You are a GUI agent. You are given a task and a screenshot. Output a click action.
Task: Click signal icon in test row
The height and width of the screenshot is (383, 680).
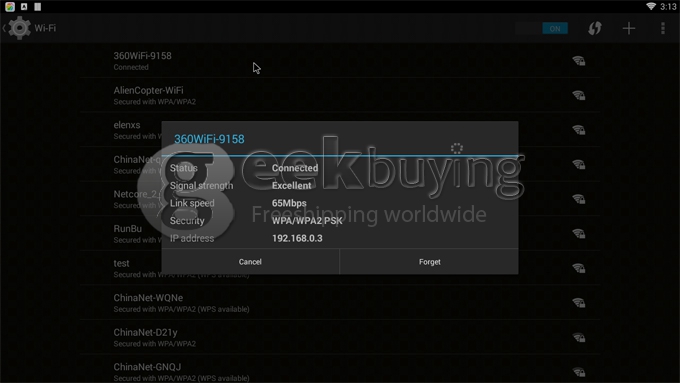click(579, 268)
